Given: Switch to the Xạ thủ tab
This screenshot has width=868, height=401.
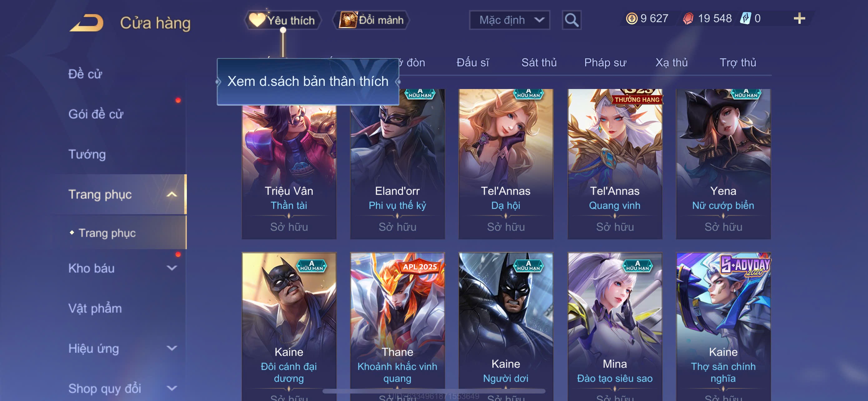Looking at the screenshot, I should 671,63.
